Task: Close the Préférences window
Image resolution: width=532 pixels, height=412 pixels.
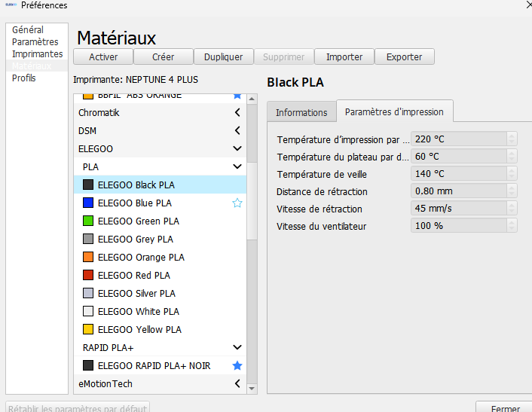Action: point(529,5)
